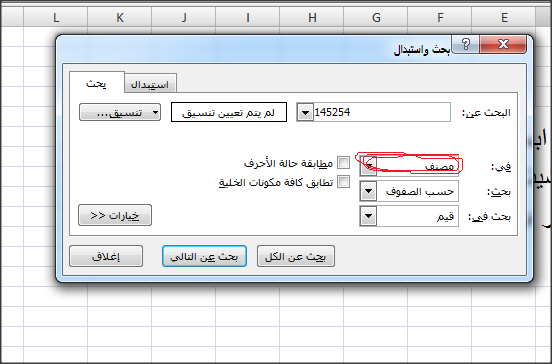
Task: Select column header K in spreadsheet
Action: point(120,17)
